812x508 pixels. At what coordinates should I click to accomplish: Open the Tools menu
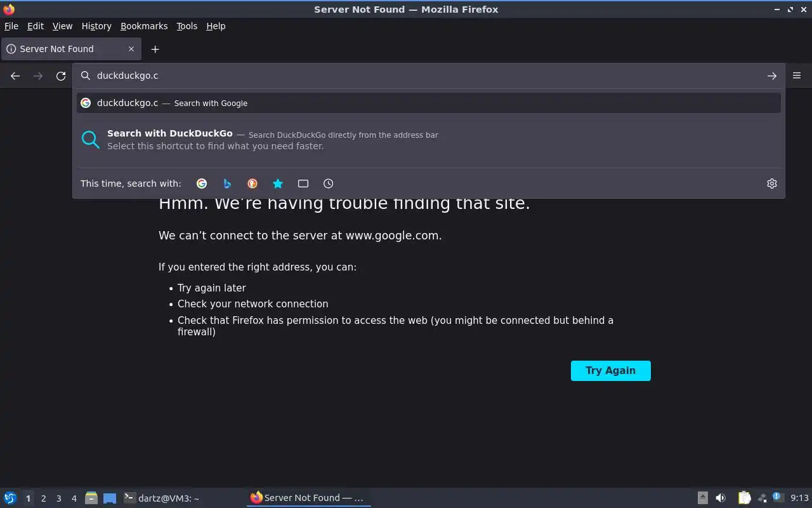[187, 26]
